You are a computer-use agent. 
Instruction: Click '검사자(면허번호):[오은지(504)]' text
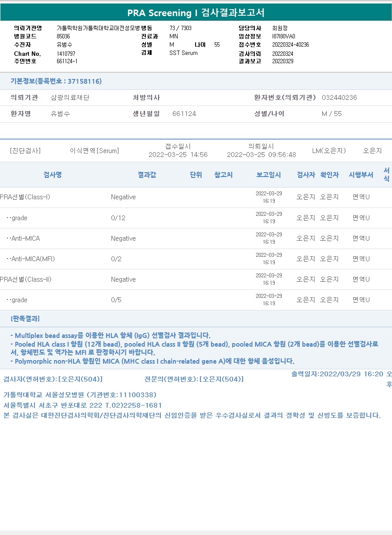[x=53, y=379]
